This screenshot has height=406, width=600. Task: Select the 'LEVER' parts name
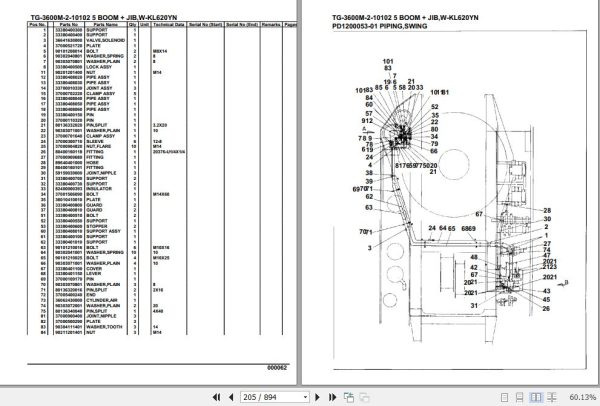[94, 274]
